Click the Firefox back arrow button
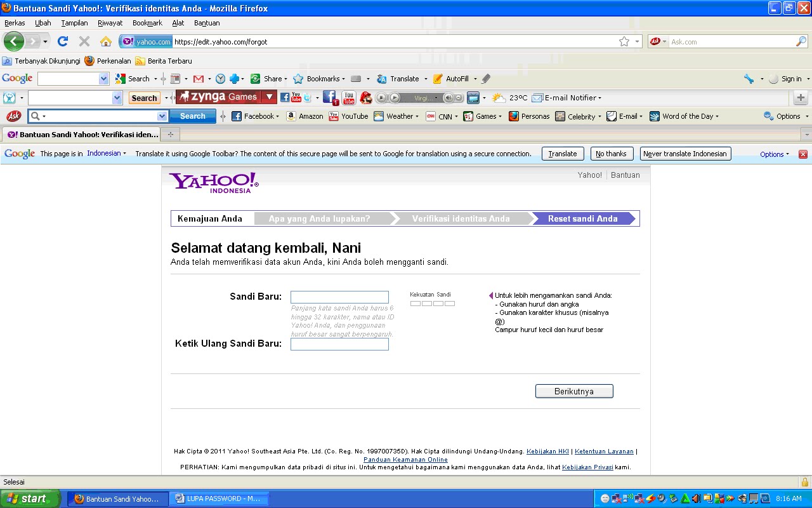The image size is (812, 508). tap(13, 41)
